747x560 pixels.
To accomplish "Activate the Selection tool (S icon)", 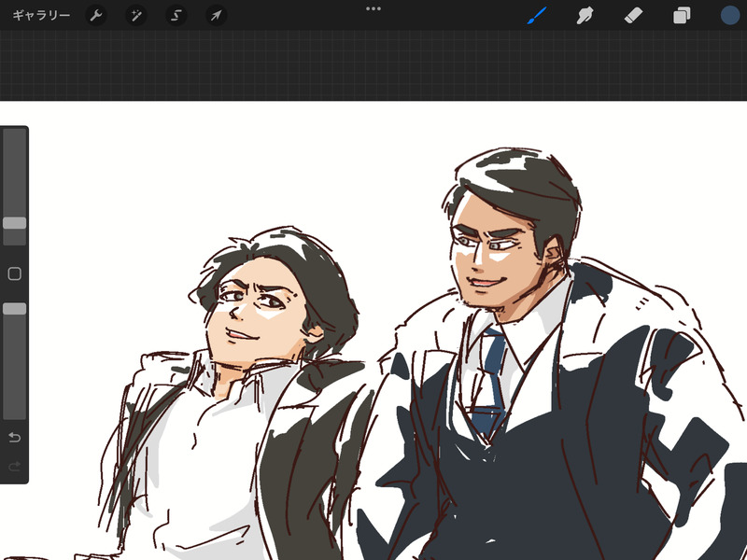I will [176, 16].
